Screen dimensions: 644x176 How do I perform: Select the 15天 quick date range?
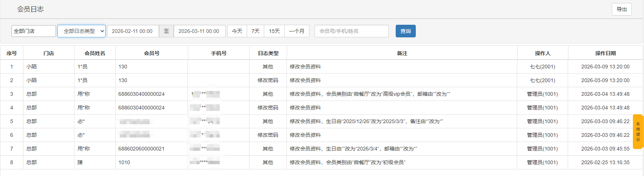274,31
